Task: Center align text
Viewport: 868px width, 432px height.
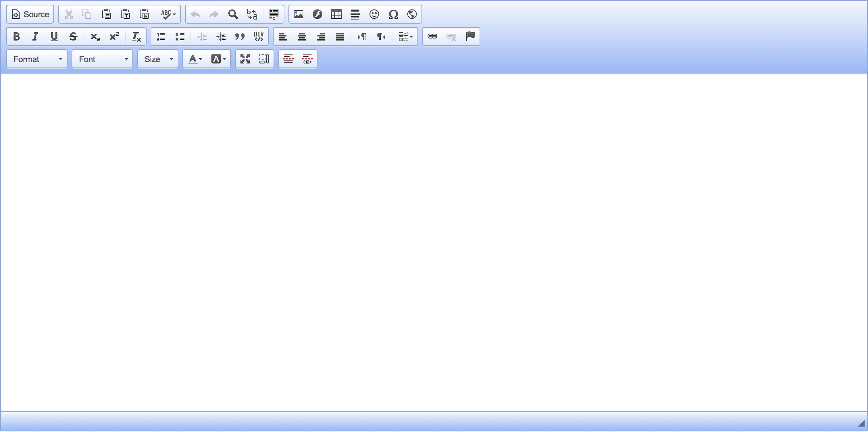Action: tap(302, 36)
